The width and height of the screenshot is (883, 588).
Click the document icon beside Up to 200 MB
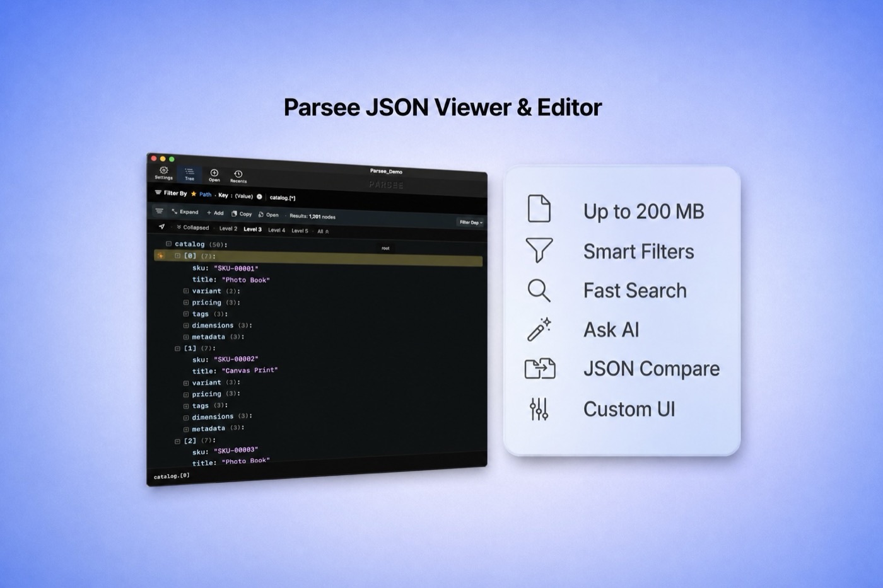coord(539,209)
